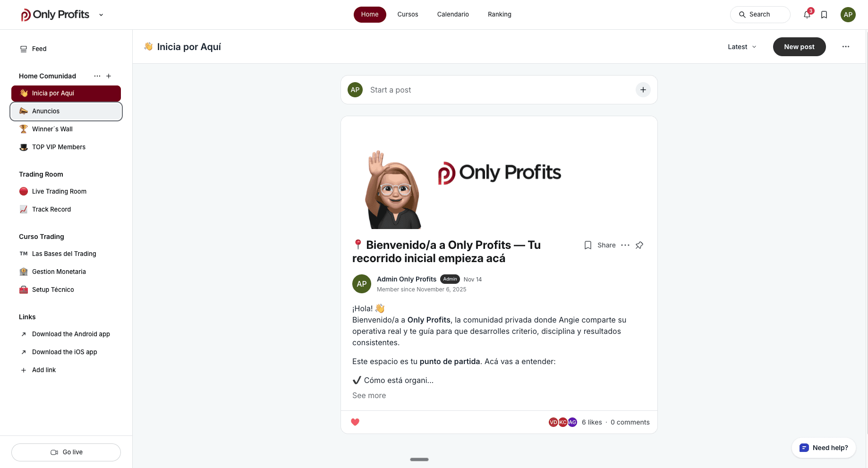Go to the Ranking tab
Image resolution: width=868 pixels, height=468 pixels.
[499, 15]
